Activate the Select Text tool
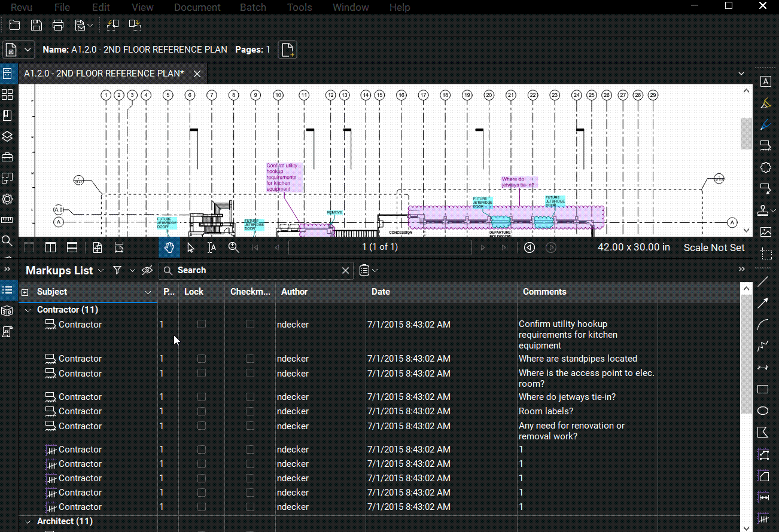The width and height of the screenshot is (779, 532). click(x=212, y=247)
